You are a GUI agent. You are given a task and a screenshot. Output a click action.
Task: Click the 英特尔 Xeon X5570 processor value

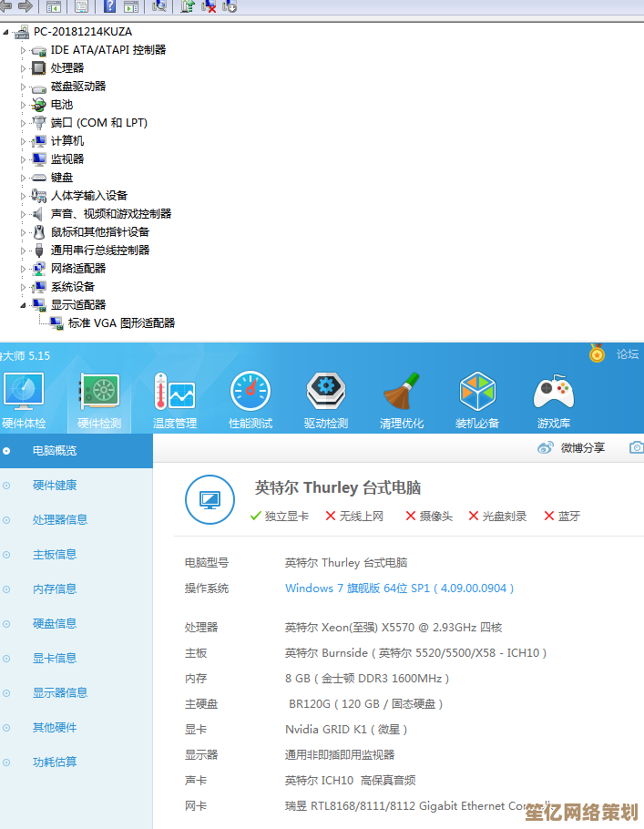tap(394, 628)
